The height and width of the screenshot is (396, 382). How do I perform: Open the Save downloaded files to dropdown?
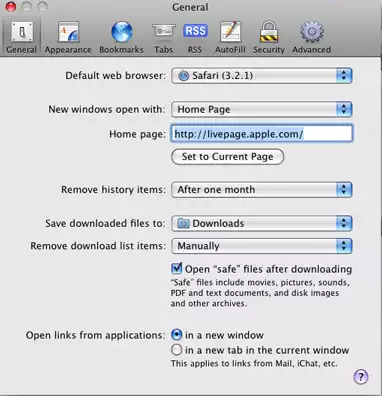point(262,223)
